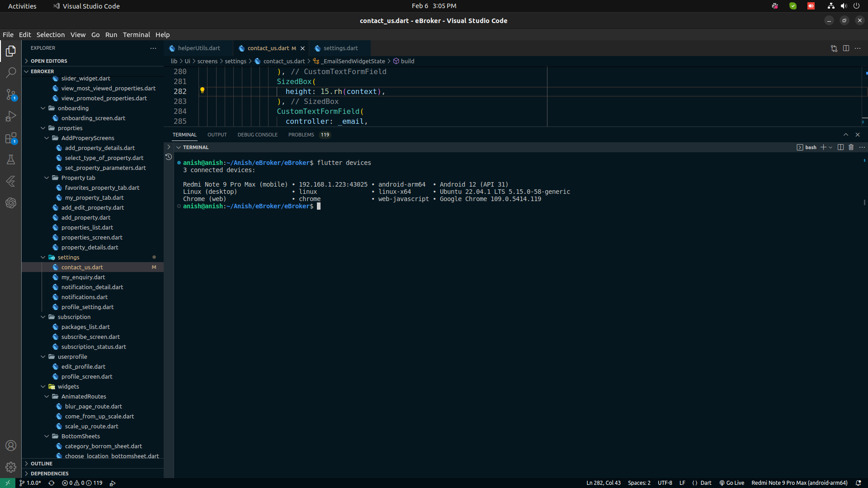This screenshot has height=488, width=868.
Task: Synchronize changes in status bar
Action: 52,483
